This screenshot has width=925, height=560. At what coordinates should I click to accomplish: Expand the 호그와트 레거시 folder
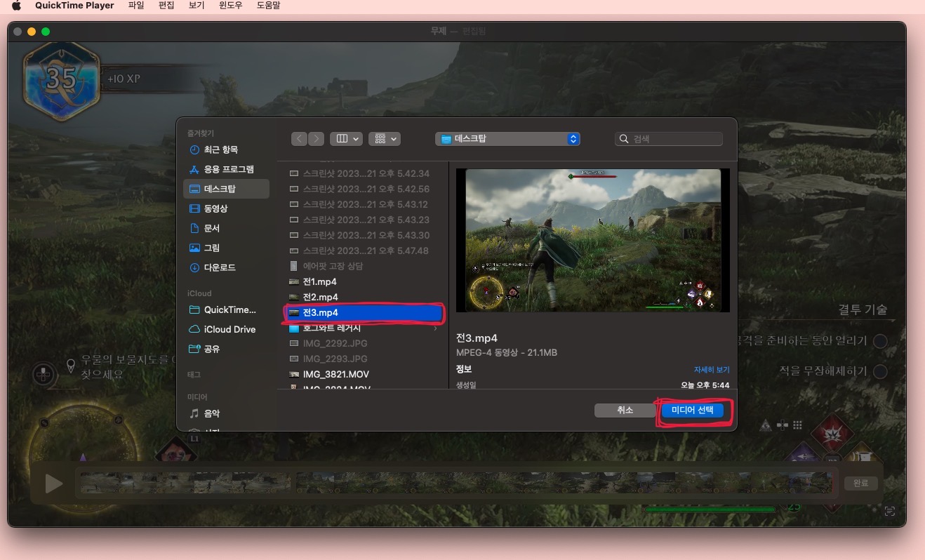click(436, 328)
